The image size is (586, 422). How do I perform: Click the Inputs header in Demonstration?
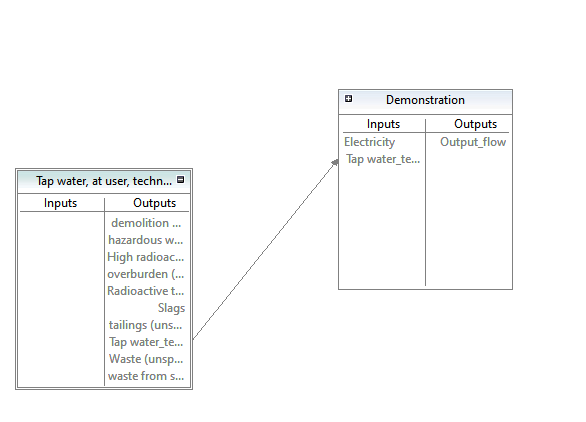coord(383,124)
